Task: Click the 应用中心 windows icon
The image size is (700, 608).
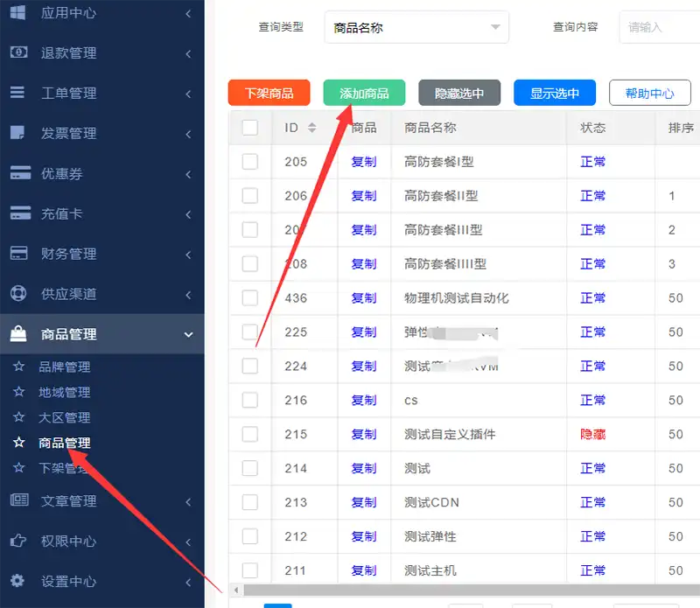Action: [17, 12]
